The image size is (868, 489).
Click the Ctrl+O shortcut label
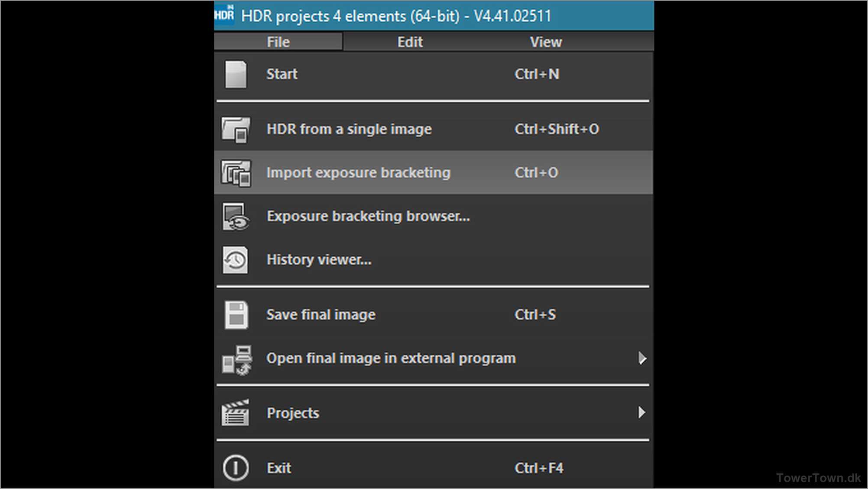pyautogui.click(x=536, y=173)
